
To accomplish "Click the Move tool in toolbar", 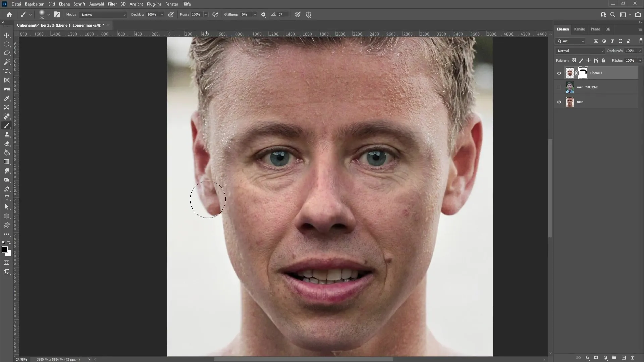I will pyautogui.click(x=7, y=35).
